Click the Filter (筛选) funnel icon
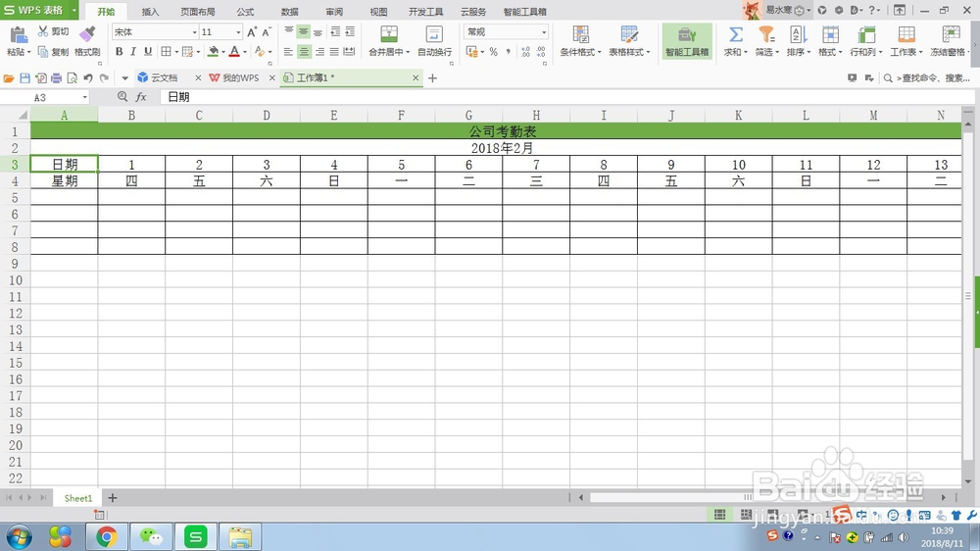Image resolution: width=980 pixels, height=551 pixels. pos(766,34)
